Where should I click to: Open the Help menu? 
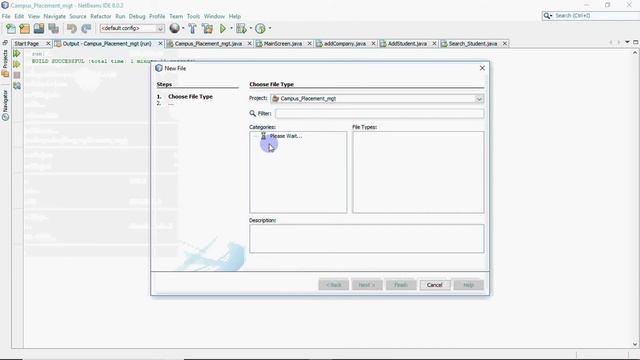234,16
